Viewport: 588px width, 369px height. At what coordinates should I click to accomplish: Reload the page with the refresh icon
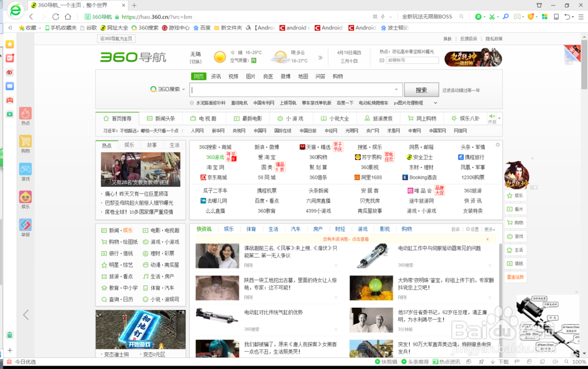point(55,17)
